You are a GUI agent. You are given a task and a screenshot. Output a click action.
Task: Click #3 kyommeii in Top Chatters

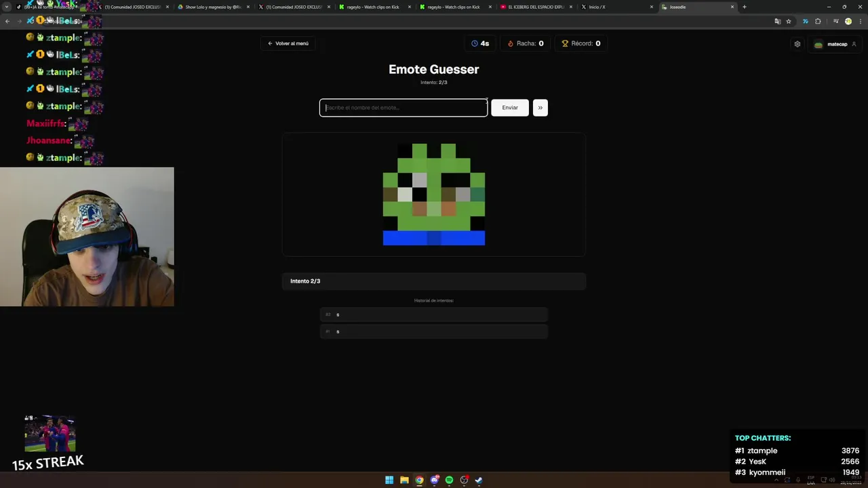click(797, 472)
